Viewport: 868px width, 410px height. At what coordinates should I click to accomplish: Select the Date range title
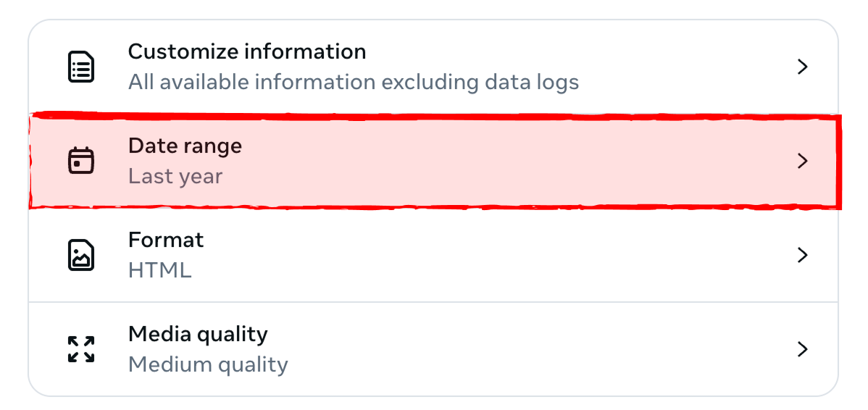tap(185, 146)
